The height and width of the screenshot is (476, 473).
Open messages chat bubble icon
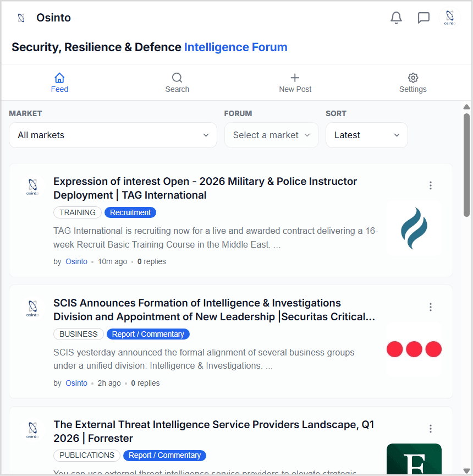coord(424,18)
